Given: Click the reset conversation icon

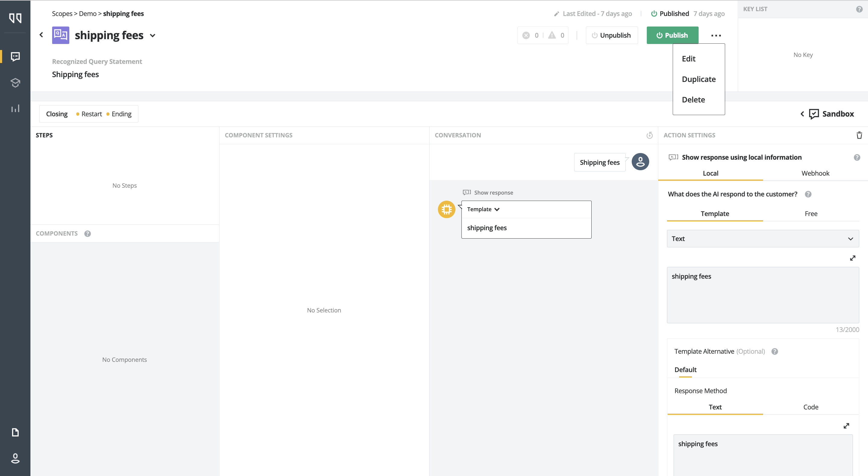Looking at the screenshot, I should (649, 135).
